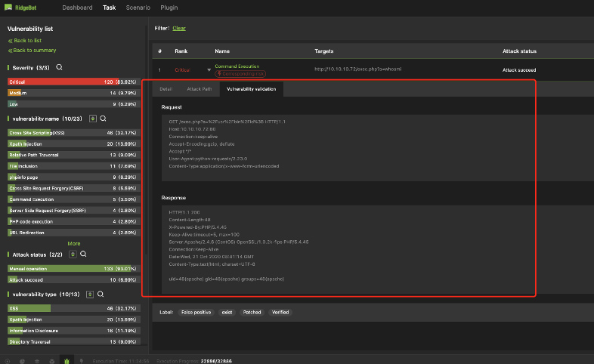The image size is (594, 364).
Task: Filter by Xpath Injection vulnerability type
Action: click(x=74, y=319)
